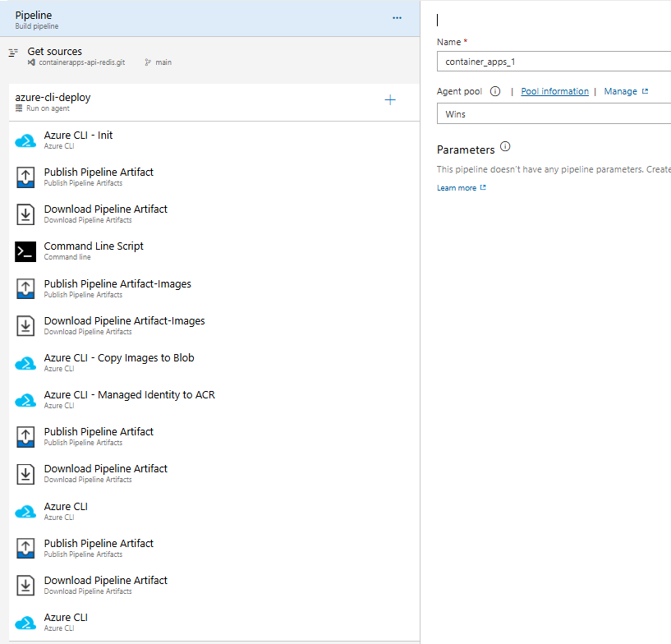Select the Azure CLI - Managed Identity to ACR icon

point(25,401)
